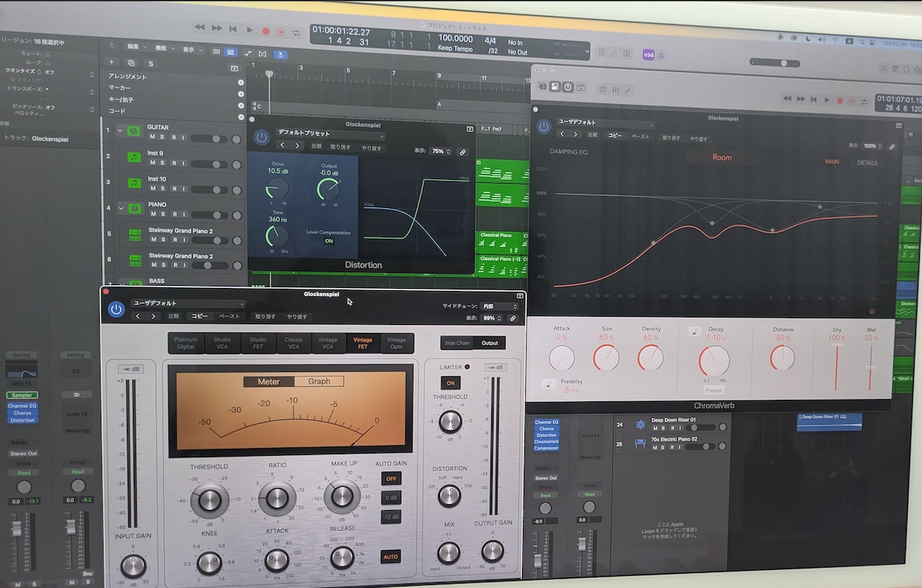
Task: Click the add track plus button
Action: point(112,62)
